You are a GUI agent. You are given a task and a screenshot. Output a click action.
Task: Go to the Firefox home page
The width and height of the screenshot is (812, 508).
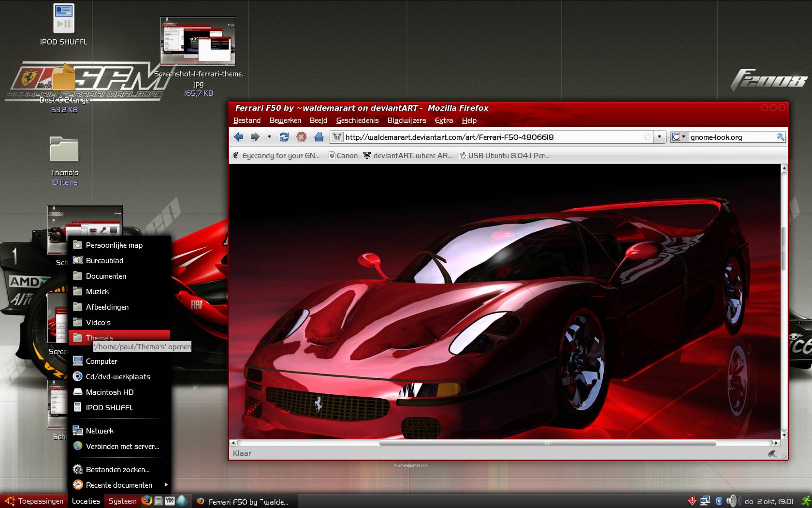pos(319,137)
